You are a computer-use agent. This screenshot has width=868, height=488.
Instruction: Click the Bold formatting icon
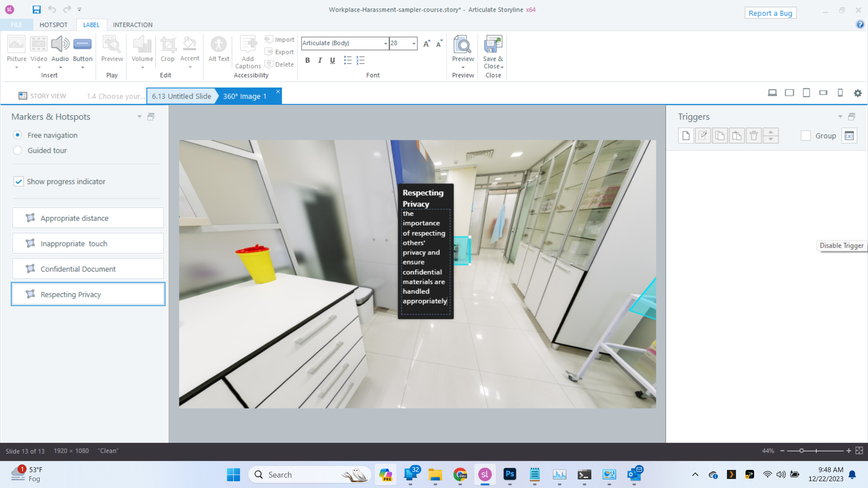[307, 61]
